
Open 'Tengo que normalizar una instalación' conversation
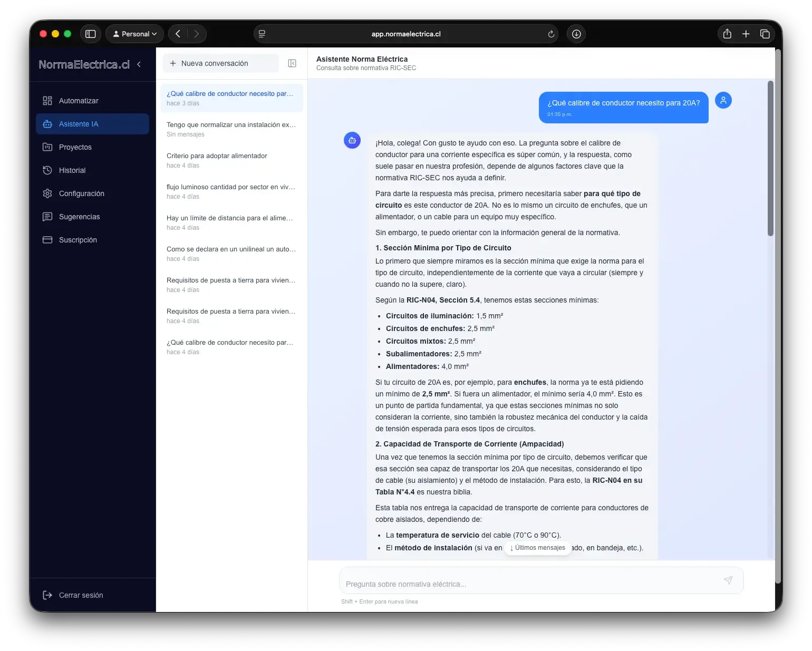(231, 129)
